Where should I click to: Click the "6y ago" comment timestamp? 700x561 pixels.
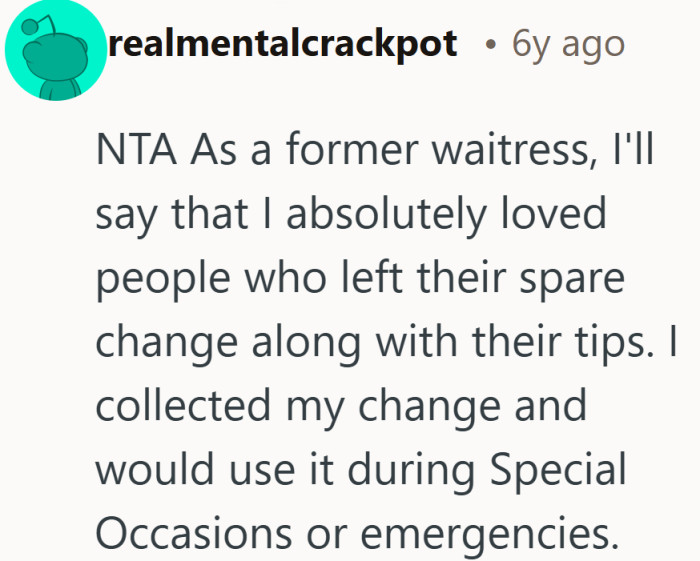tap(567, 44)
